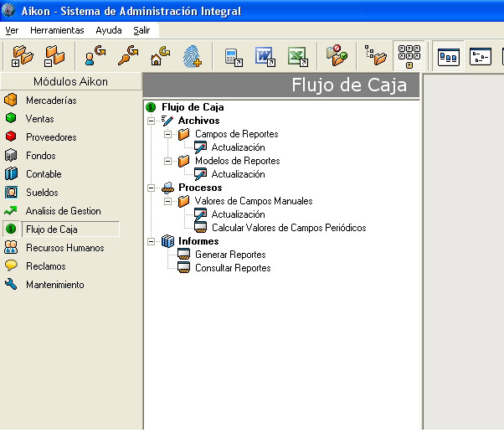Click the Salir menu item
The image size is (504, 433).
click(141, 30)
